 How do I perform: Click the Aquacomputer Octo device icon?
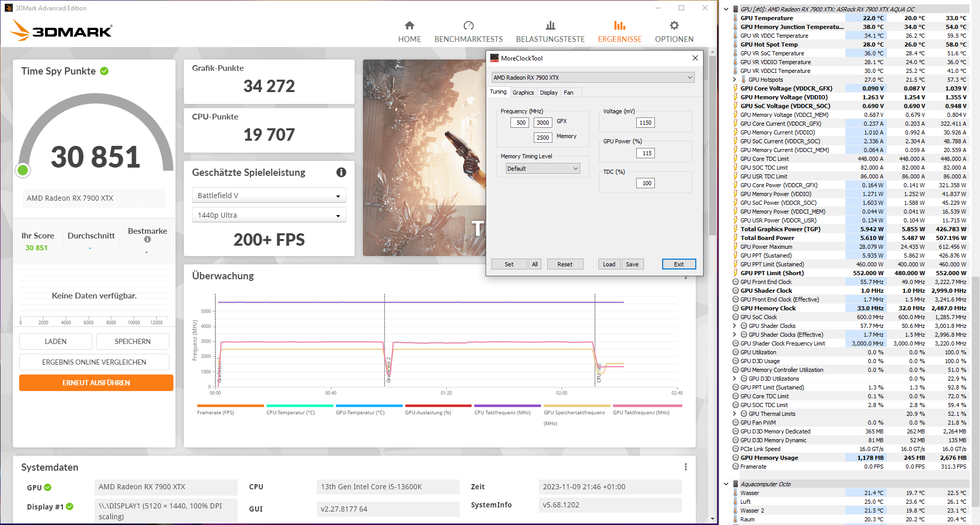pos(735,484)
